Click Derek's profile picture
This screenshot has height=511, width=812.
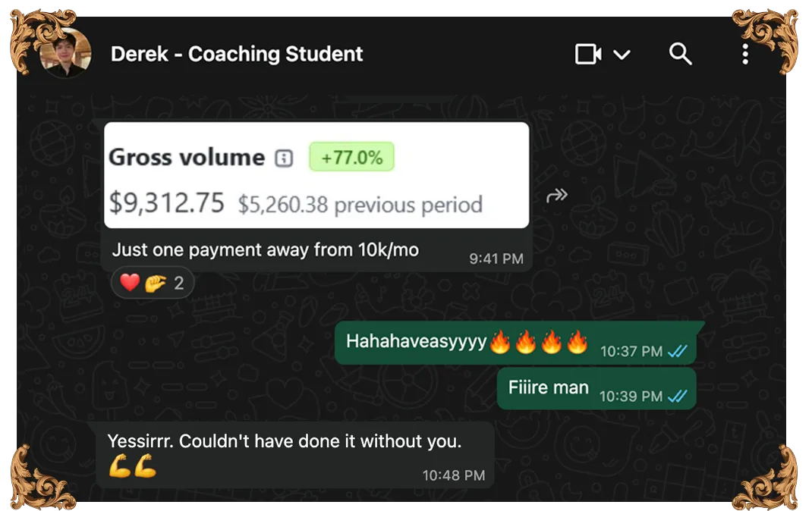click(65, 54)
